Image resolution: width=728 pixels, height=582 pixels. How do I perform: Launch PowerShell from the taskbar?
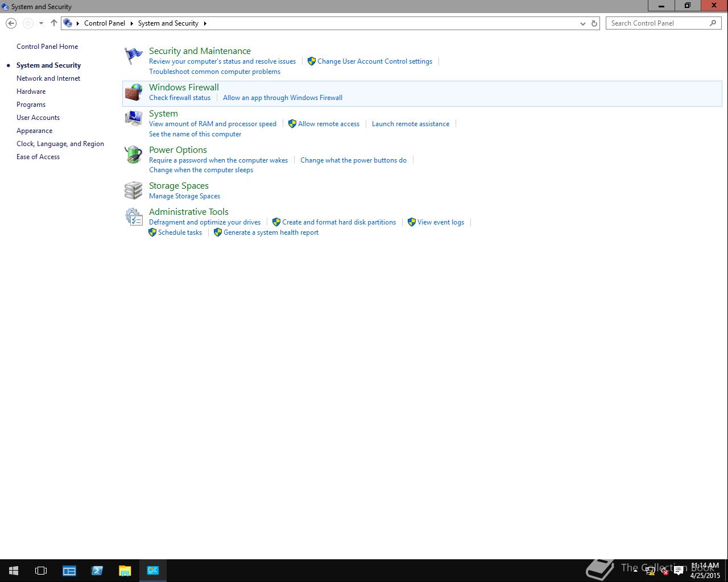97,571
